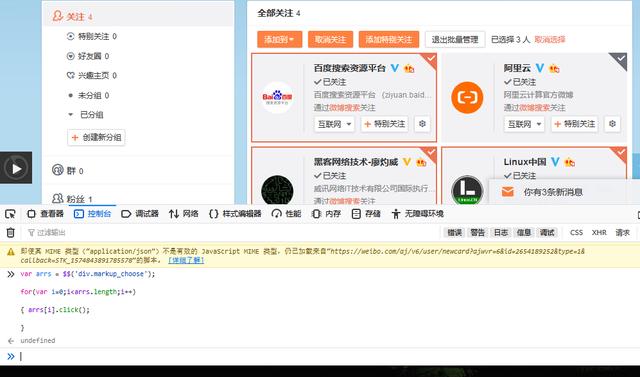
Task: Deselect the 黑客网络技术 card checkmark
Action: (430, 153)
